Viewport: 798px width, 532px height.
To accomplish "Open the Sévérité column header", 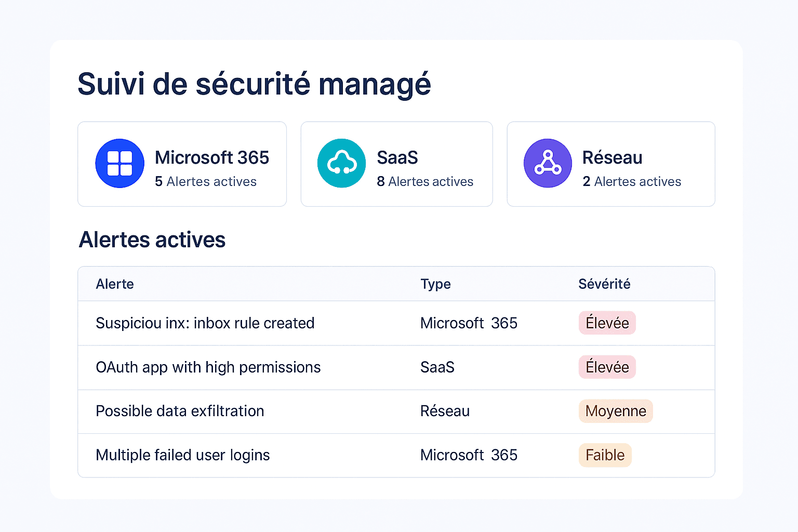I will coord(604,284).
